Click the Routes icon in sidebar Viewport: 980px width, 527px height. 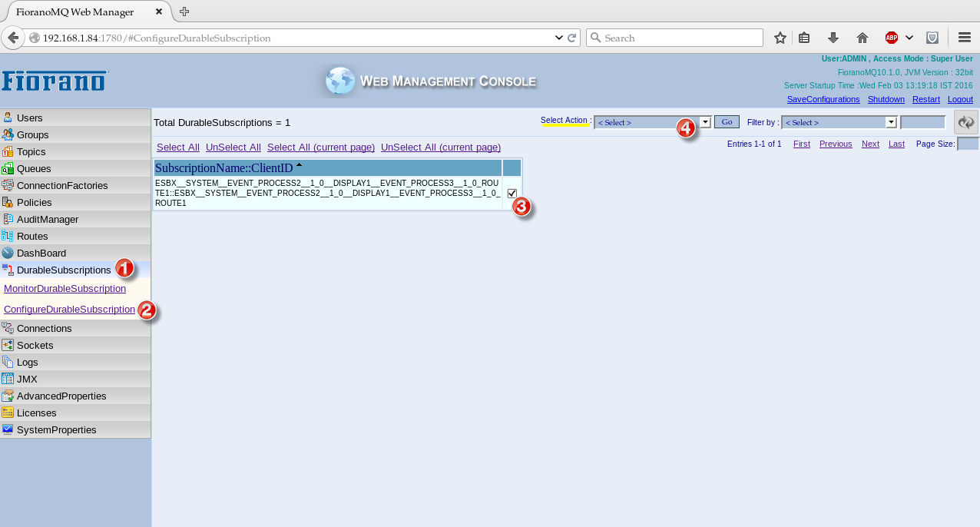click(8, 236)
